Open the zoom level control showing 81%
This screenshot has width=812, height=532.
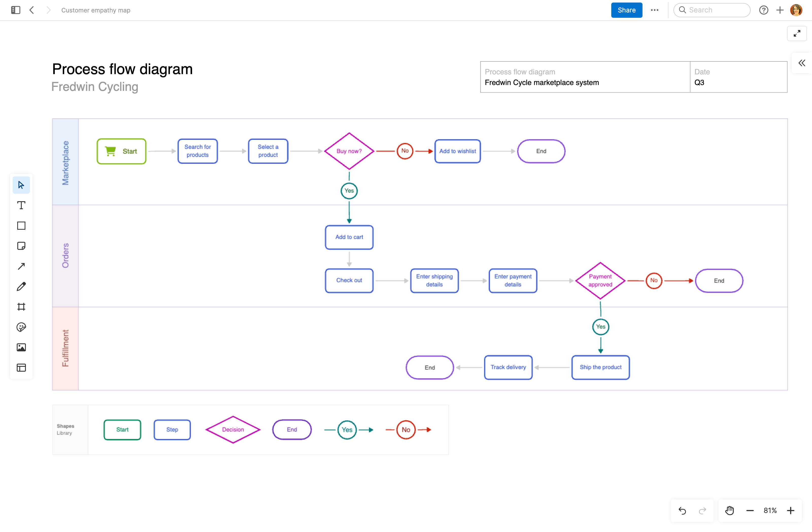[770, 510]
